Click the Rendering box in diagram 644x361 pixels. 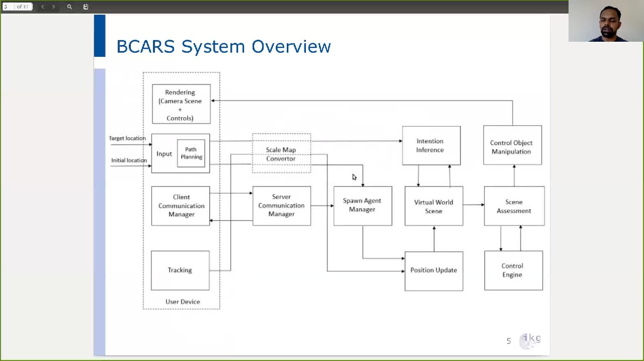181,105
